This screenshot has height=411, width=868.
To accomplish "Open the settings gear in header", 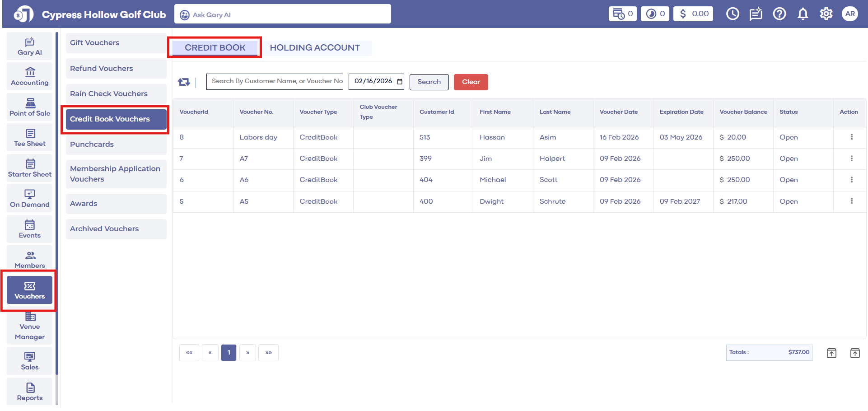I will [826, 14].
